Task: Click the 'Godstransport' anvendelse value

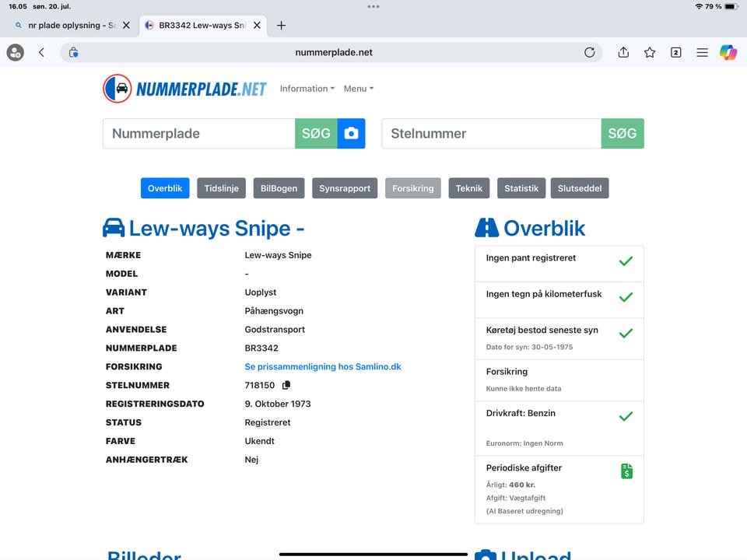Action: (275, 330)
